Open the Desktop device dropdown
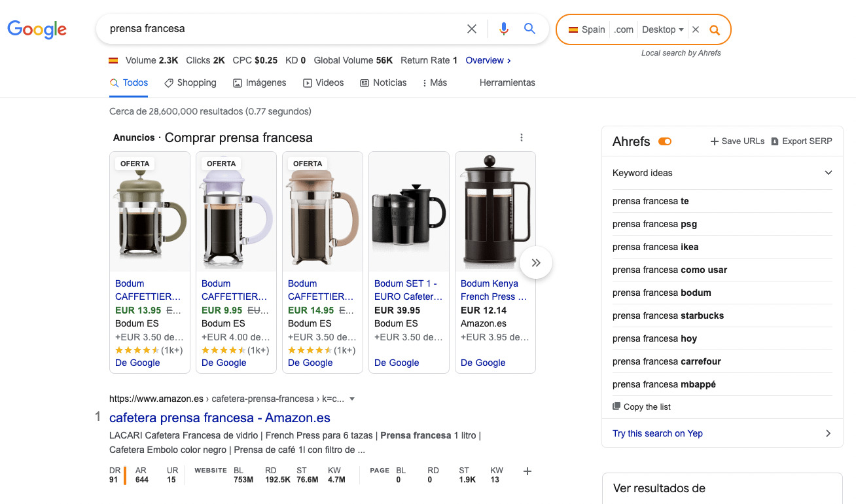856x504 pixels. coord(663,29)
